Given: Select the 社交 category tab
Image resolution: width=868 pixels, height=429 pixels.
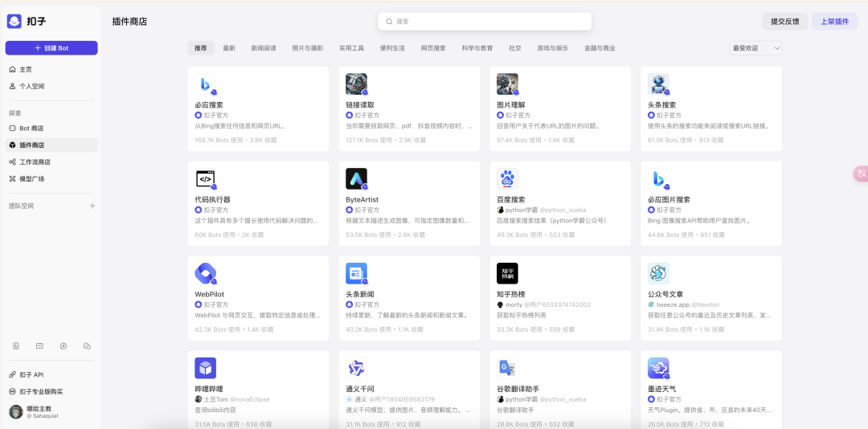Looking at the screenshot, I should [515, 48].
